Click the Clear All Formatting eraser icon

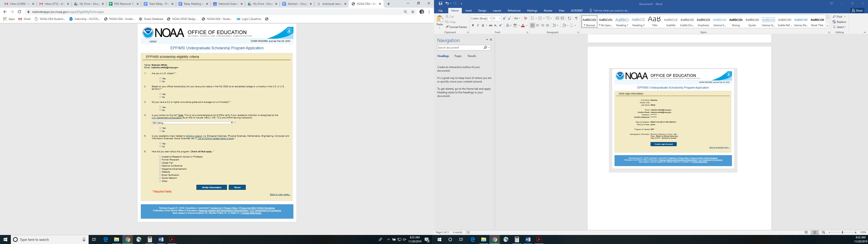pyautogui.click(x=525, y=19)
